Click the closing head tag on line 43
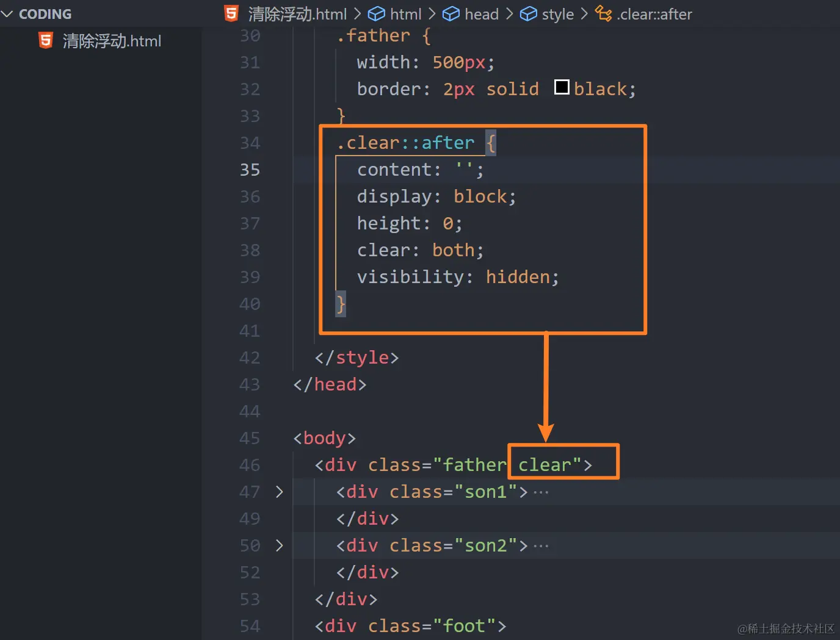The width and height of the screenshot is (840, 640). point(330,384)
